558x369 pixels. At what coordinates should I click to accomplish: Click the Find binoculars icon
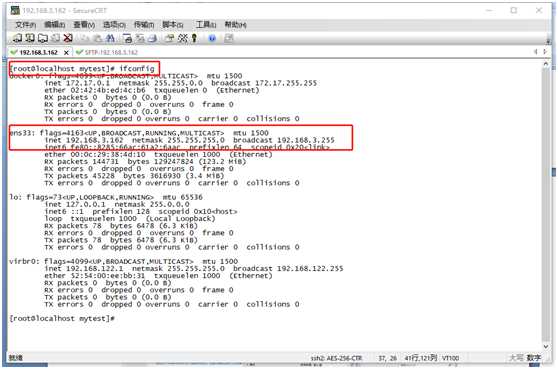point(110,38)
